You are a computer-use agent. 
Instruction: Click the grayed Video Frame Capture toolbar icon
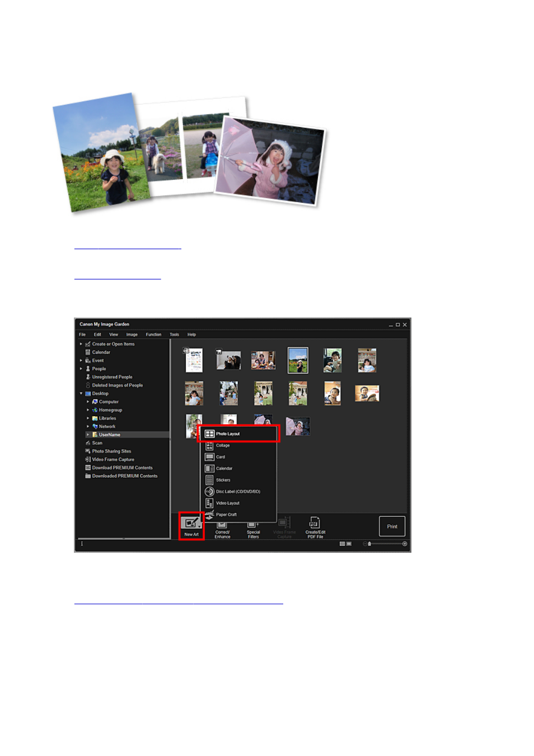click(x=284, y=523)
